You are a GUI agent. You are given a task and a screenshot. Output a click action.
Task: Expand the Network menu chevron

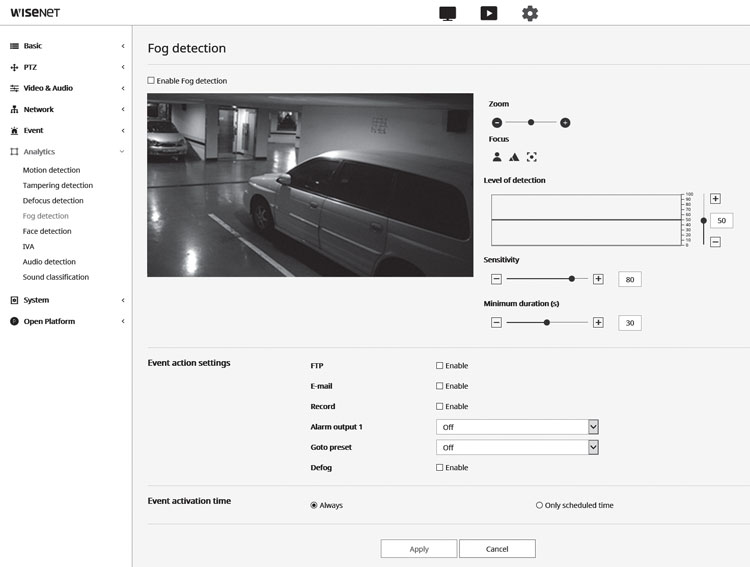(x=123, y=109)
